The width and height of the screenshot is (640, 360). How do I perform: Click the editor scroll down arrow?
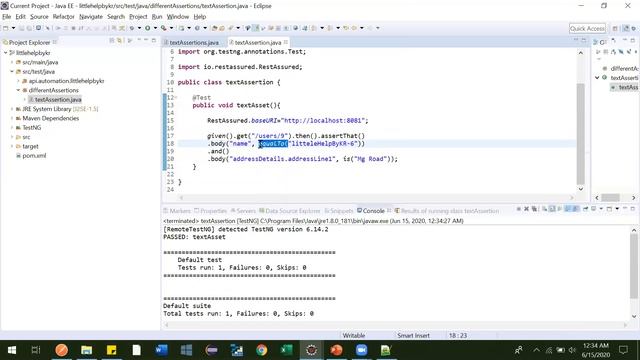click(580, 189)
